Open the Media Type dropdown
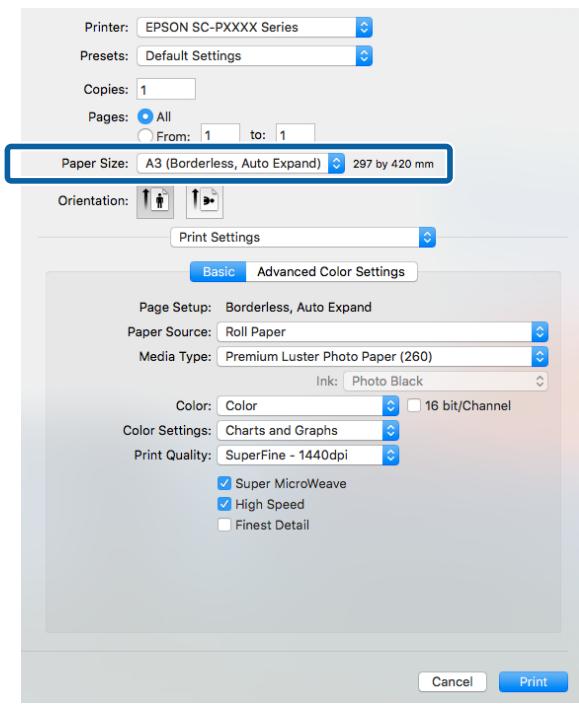579x704 pixels. [382, 356]
